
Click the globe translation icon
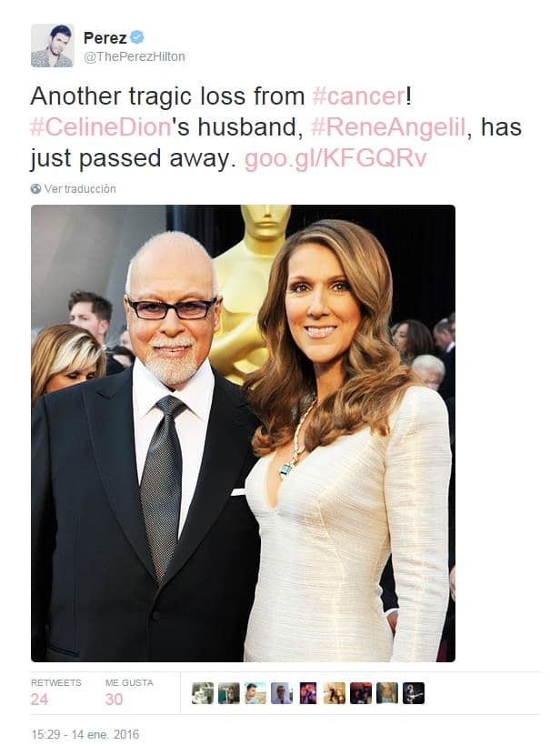pyautogui.click(x=35, y=189)
